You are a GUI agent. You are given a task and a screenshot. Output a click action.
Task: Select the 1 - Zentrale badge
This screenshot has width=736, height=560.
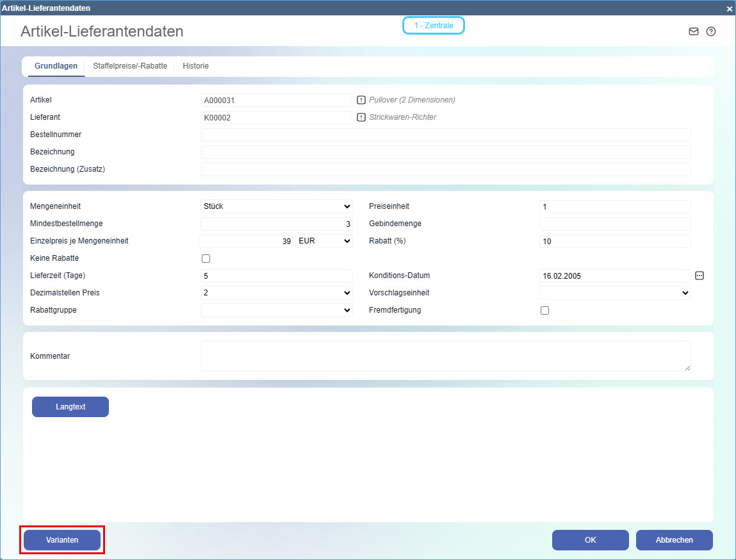[433, 26]
